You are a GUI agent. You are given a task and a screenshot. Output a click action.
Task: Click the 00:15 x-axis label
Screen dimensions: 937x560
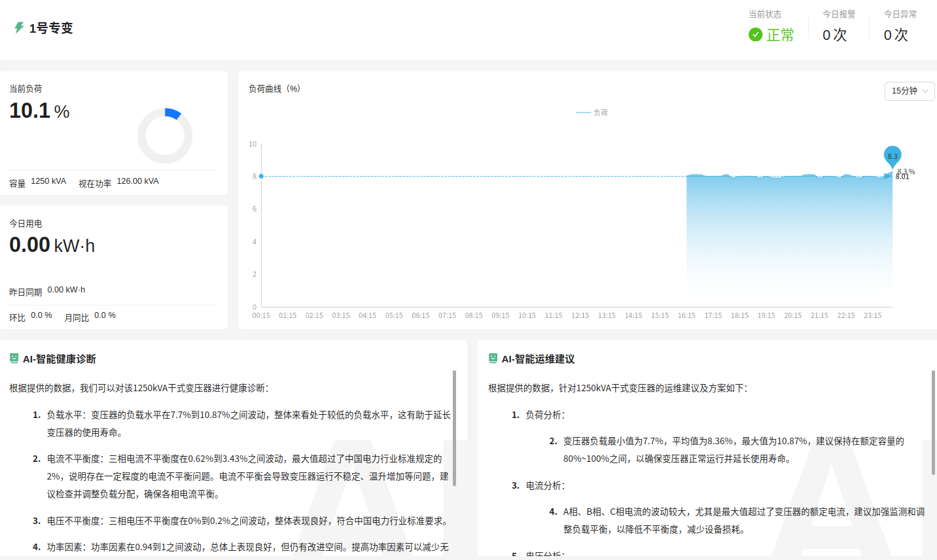261,315
